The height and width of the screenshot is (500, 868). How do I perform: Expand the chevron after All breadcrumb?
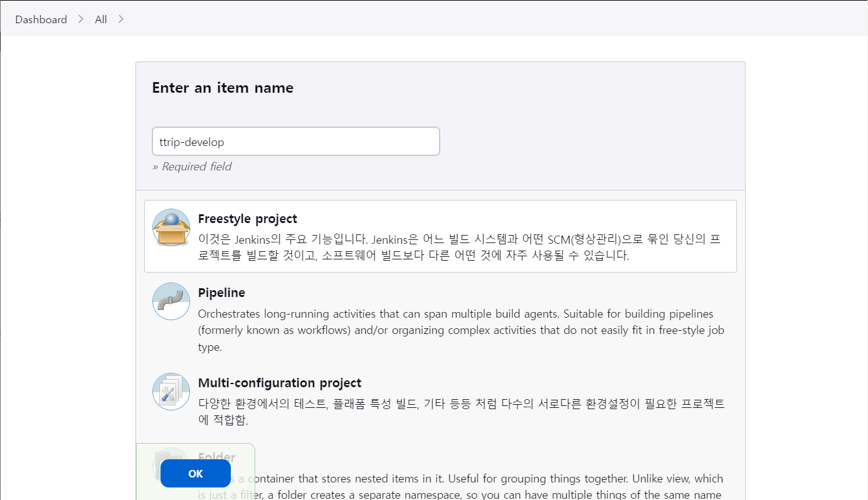coord(121,19)
